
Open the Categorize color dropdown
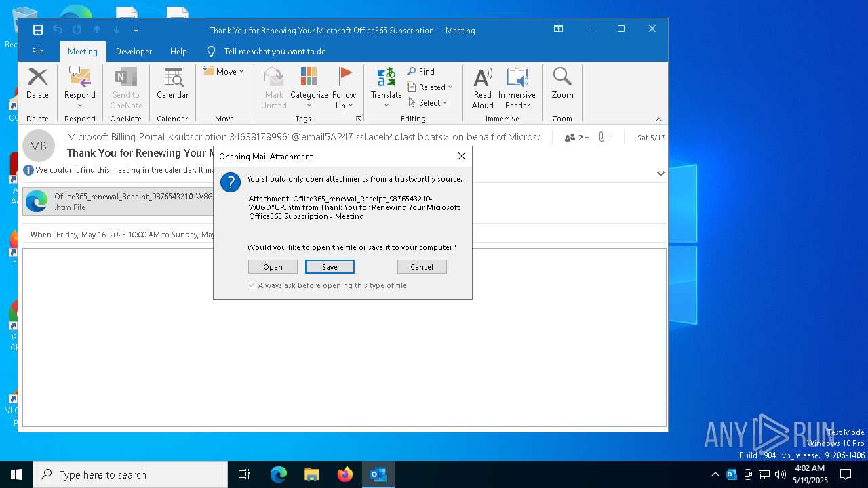(309, 88)
